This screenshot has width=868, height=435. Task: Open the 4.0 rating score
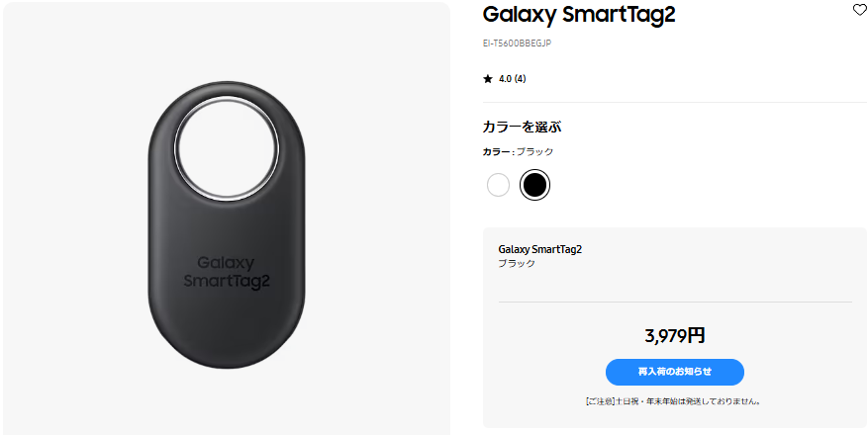(505, 79)
